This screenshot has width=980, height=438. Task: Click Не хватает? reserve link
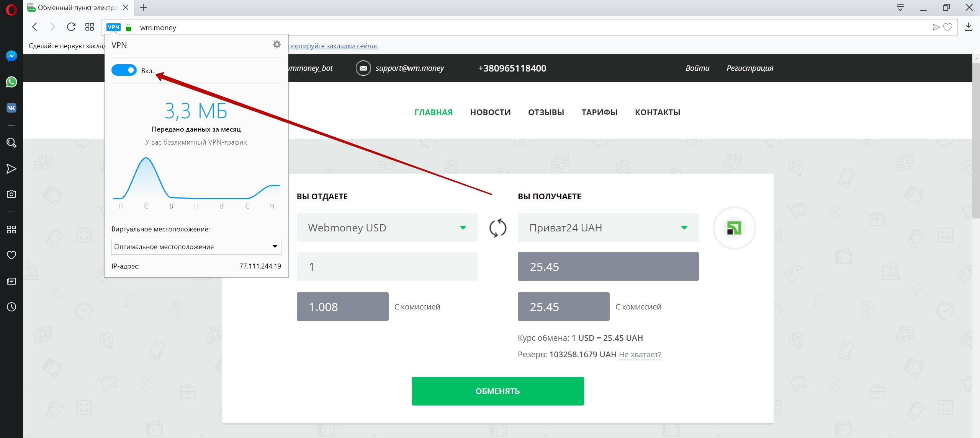[x=640, y=355]
